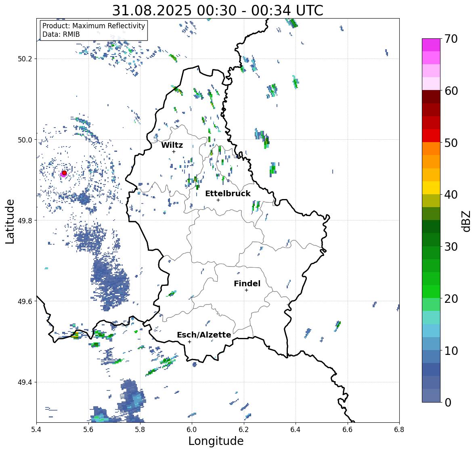Click the 6.2 longitude tick label
Screen dimensions: 476x451
coord(243,430)
